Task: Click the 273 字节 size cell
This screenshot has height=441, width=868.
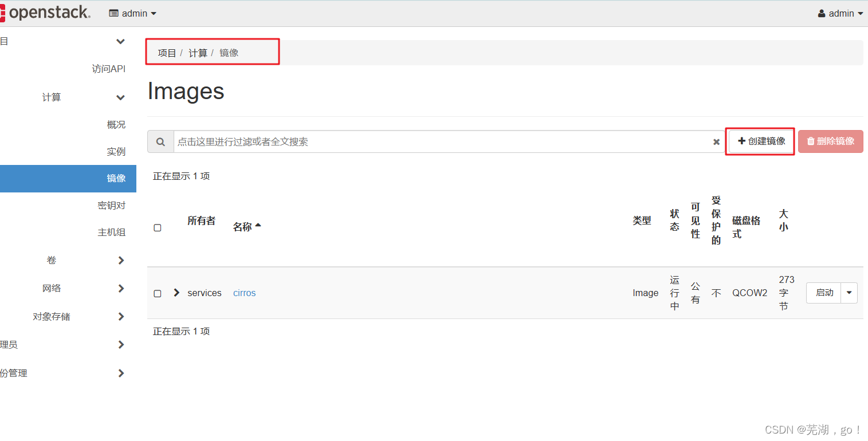Action: [787, 293]
